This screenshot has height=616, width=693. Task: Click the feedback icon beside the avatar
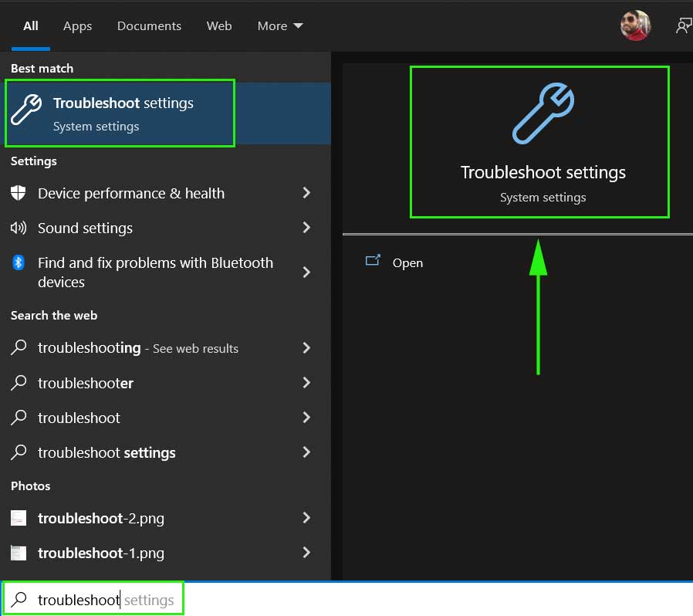tap(684, 25)
